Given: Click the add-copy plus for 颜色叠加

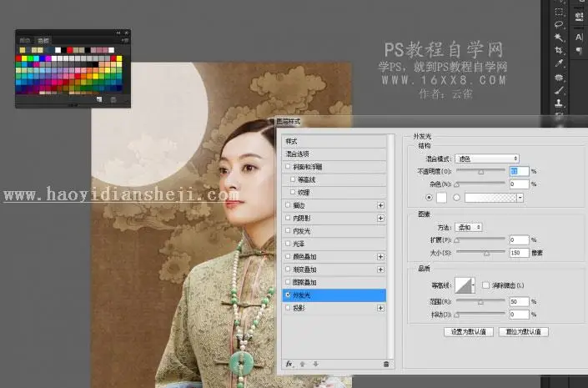Looking at the screenshot, I should tap(380, 257).
